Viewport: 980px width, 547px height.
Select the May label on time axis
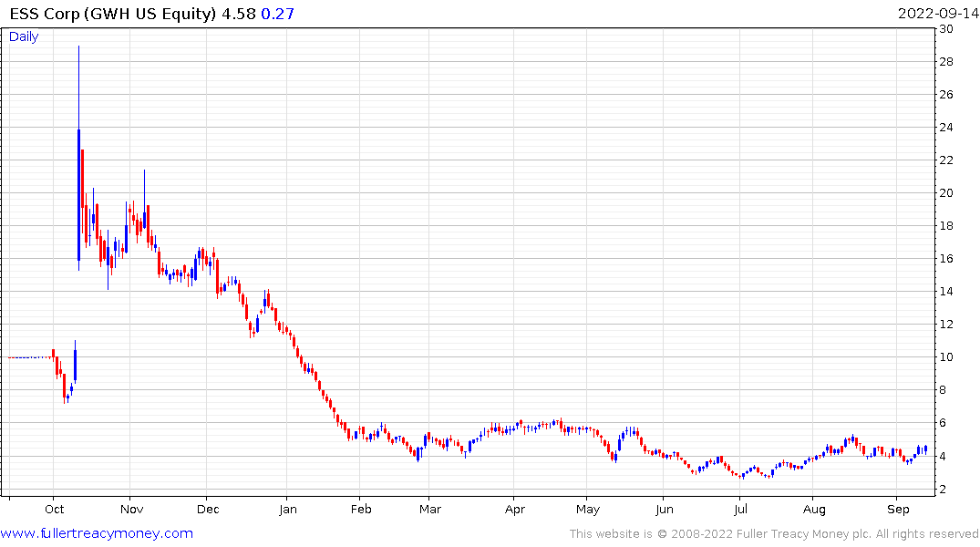coord(587,510)
